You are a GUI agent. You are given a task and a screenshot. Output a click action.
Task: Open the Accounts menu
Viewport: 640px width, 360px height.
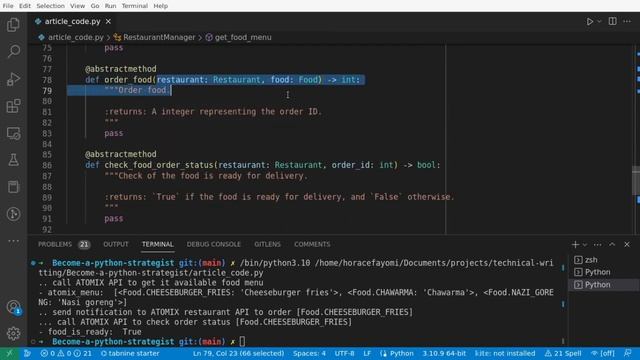coord(13,307)
